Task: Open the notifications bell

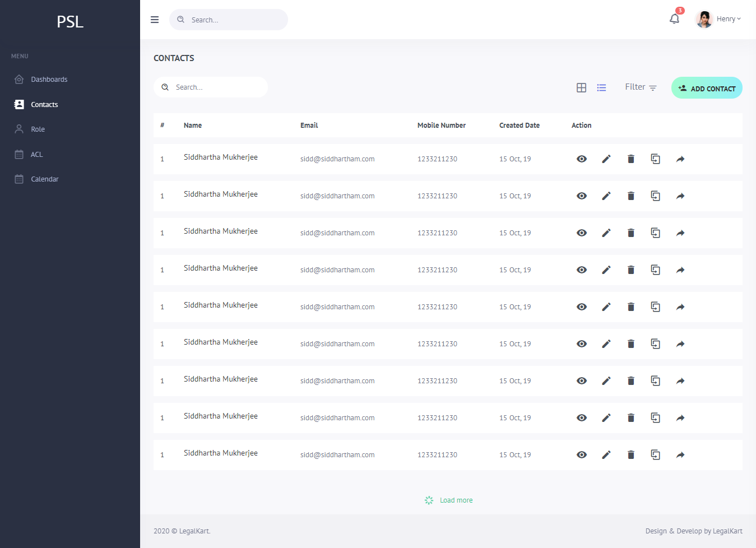Action: click(x=674, y=19)
